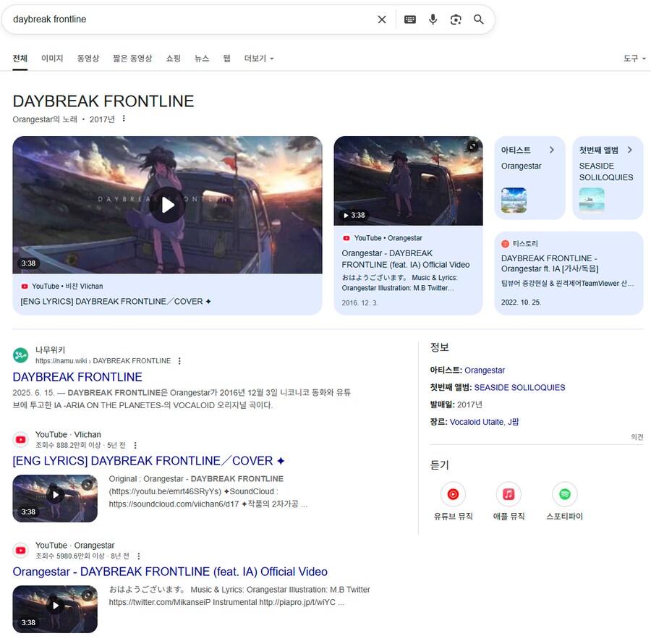Open more options for the Orangestar YouTube result

pyautogui.click(x=139, y=556)
